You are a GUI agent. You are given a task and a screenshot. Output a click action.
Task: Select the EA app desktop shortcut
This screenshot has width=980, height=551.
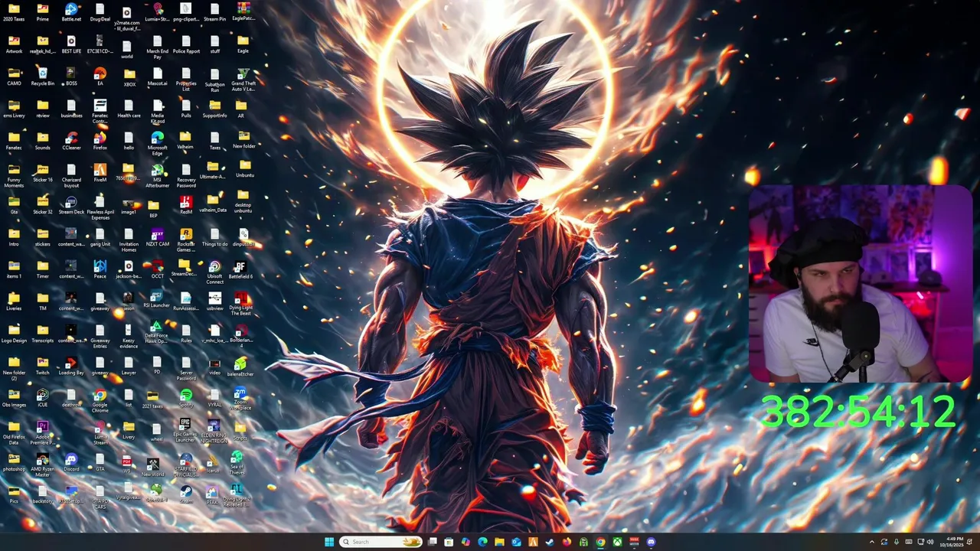[x=100, y=76]
